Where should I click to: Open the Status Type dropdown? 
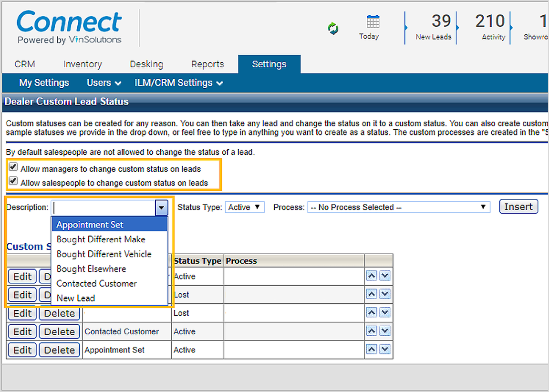(x=244, y=207)
